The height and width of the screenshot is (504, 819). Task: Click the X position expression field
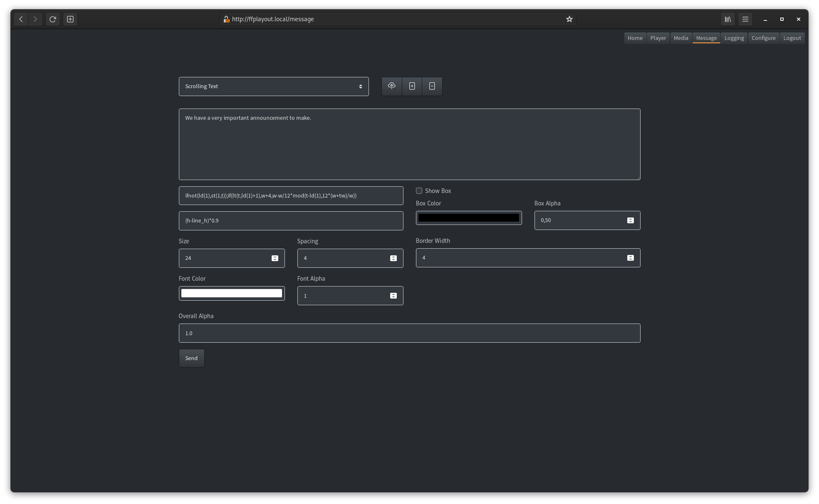[x=291, y=195]
